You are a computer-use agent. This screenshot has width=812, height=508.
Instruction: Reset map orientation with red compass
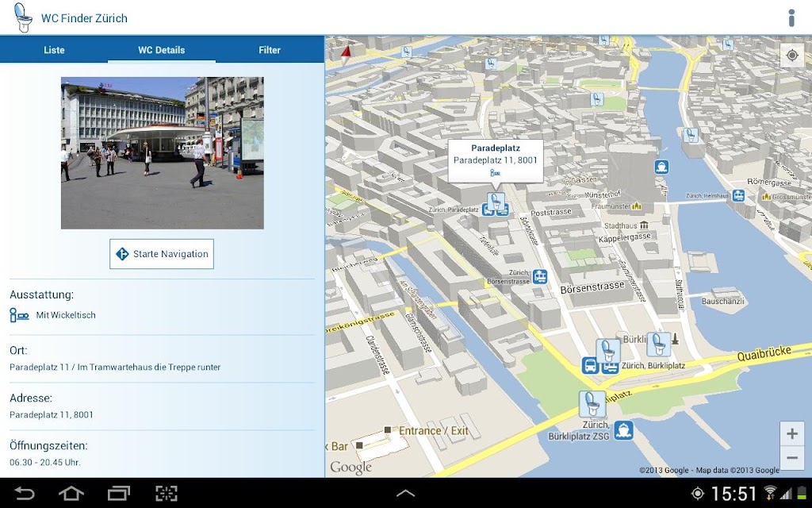(x=346, y=55)
